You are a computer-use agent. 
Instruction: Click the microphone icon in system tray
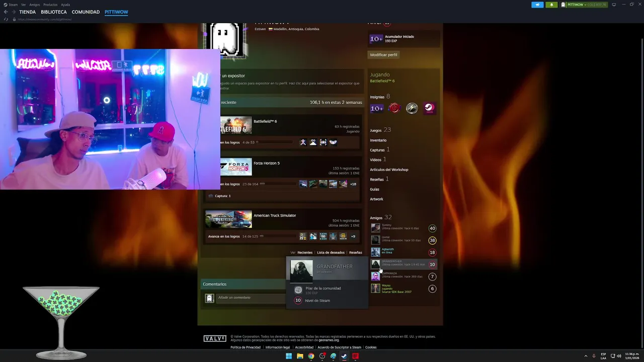point(594,356)
